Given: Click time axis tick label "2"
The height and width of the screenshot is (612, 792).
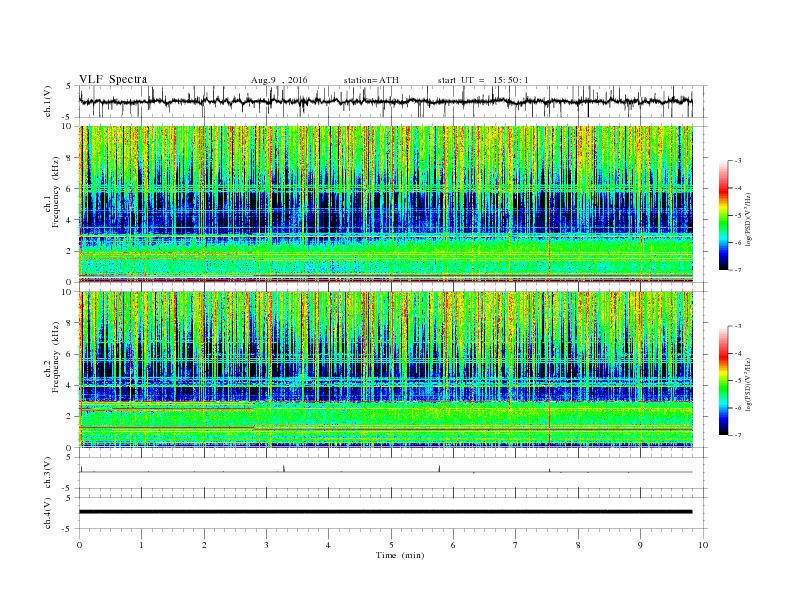Looking at the screenshot, I should coord(204,545).
